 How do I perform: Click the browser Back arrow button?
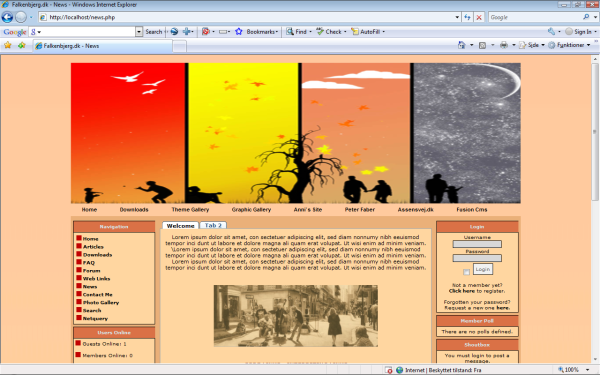(x=7, y=17)
